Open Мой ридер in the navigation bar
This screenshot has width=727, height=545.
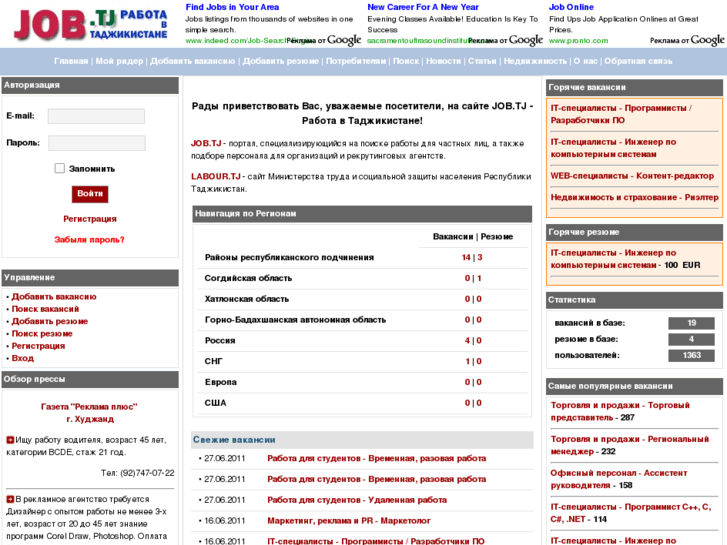(x=119, y=61)
